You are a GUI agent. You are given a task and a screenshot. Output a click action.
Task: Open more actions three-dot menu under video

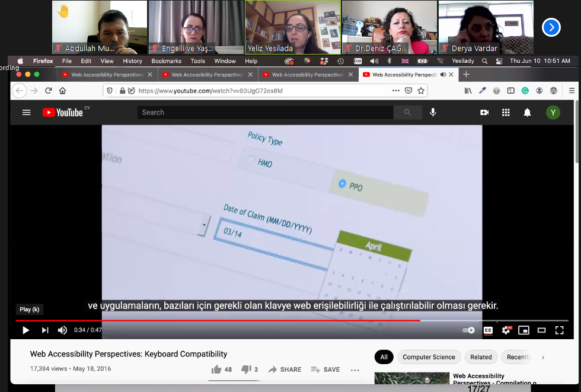click(355, 370)
